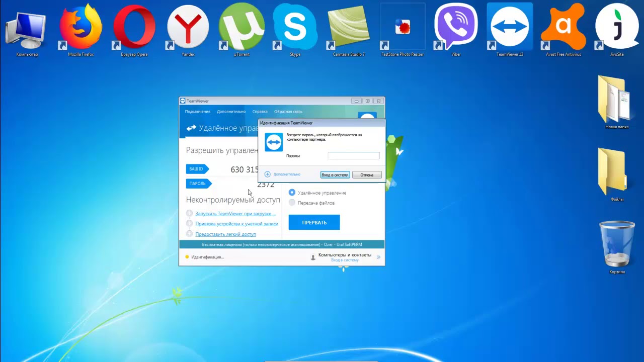Image resolution: width=644 pixels, height=362 pixels.
Task: Click the ВАШ ID label tag
Action: pyautogui.click(x=197, y=169)
